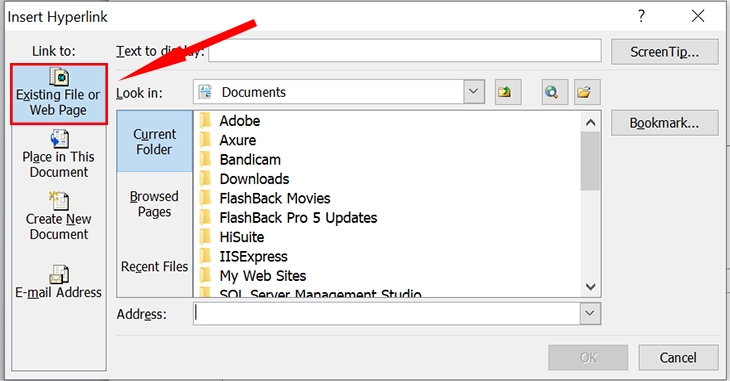
Task: Select the Downloads folder
Action: (x=254, y=179)
